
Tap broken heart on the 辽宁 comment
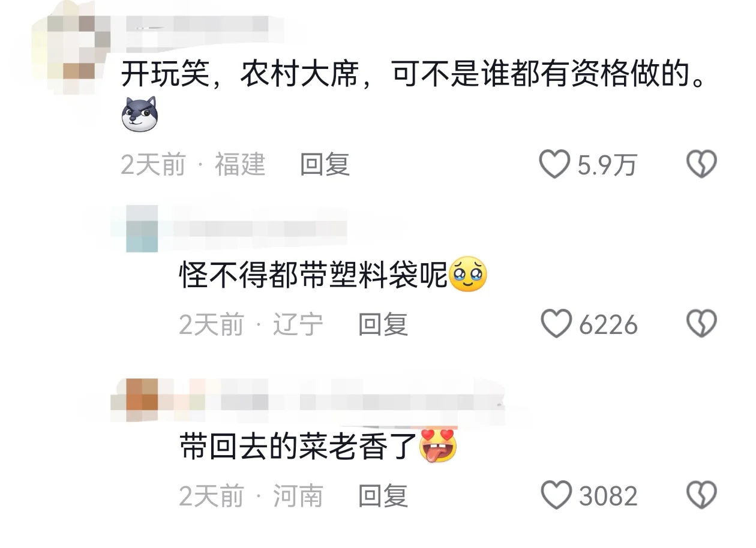(x=701, y=324)
